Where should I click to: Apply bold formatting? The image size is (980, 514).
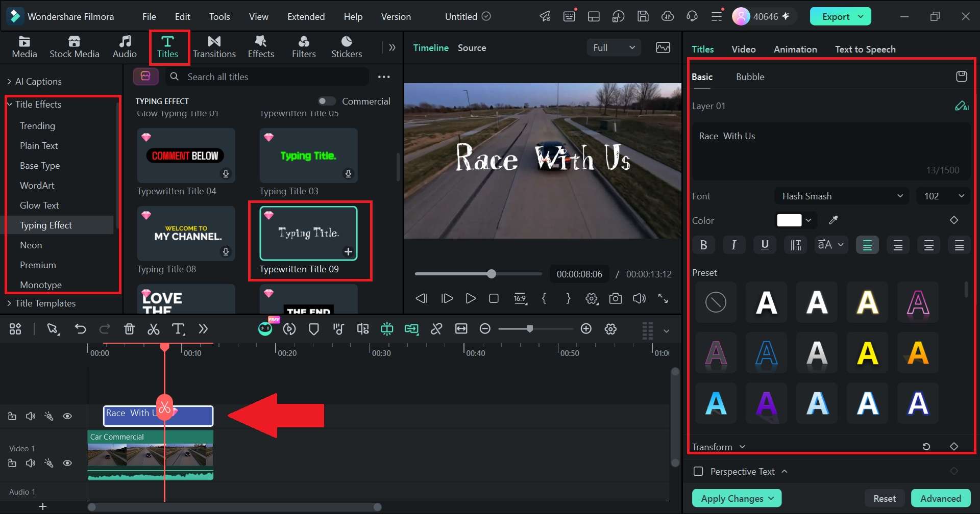click(x=703, y=245)
